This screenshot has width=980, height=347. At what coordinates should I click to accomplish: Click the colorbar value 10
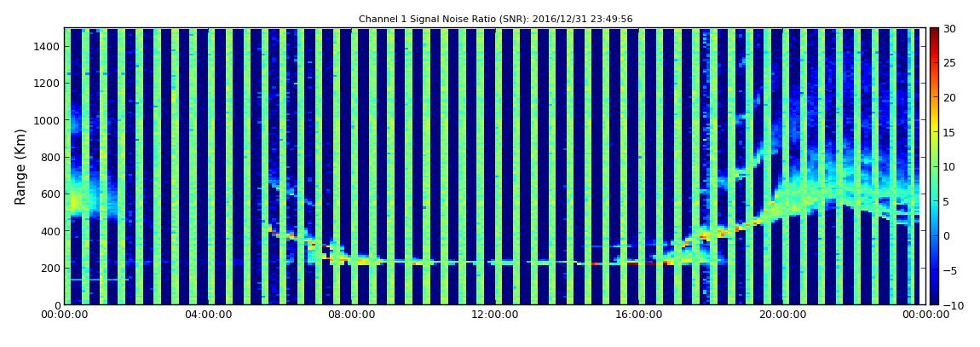[950, 167]
